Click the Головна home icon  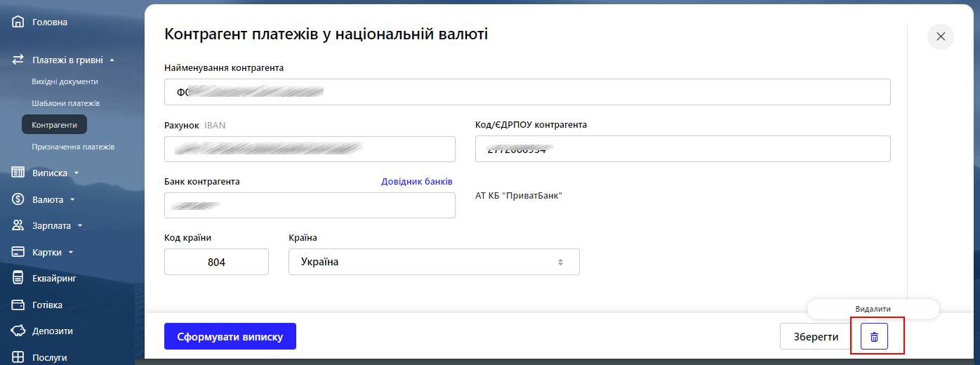18,22
